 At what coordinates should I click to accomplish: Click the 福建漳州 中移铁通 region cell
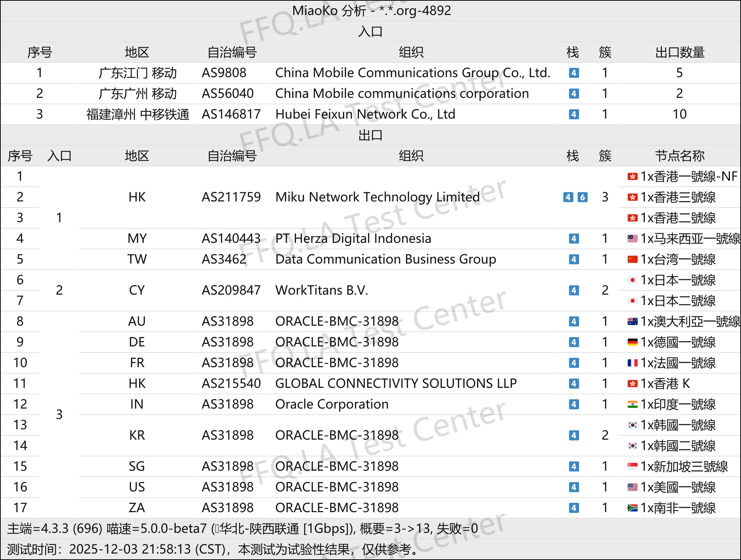[x=137, y=114]
